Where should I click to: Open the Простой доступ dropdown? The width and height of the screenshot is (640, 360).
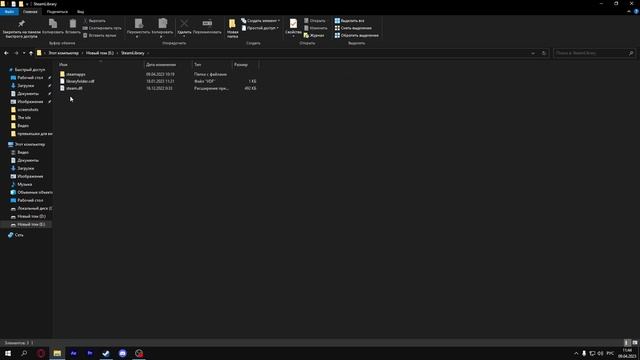[260, 28]
